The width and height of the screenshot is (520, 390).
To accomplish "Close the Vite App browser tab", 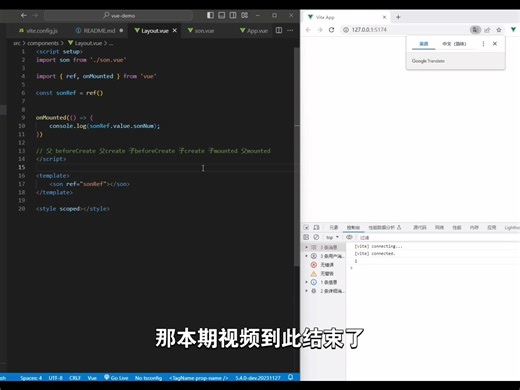I will click(x=384, y=17).
